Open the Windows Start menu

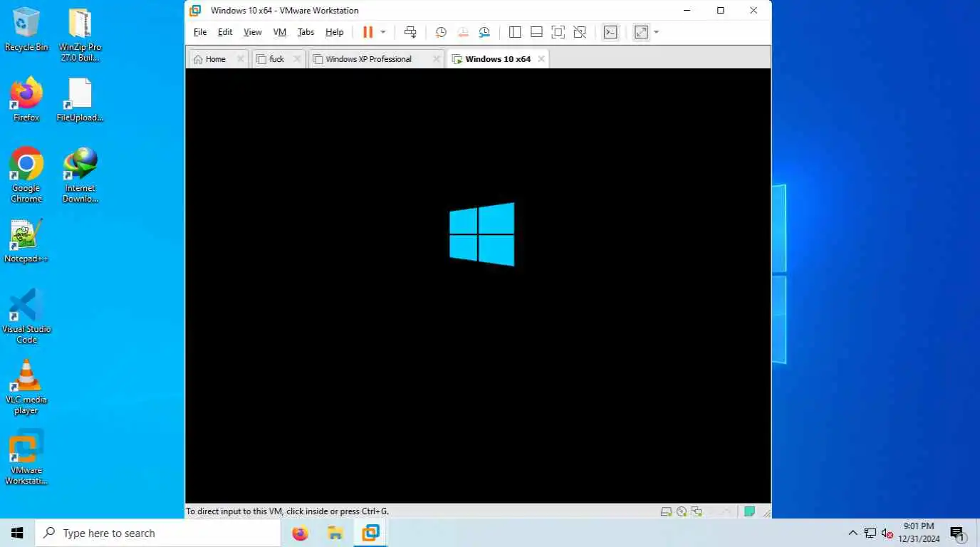(x=17, y=533)
